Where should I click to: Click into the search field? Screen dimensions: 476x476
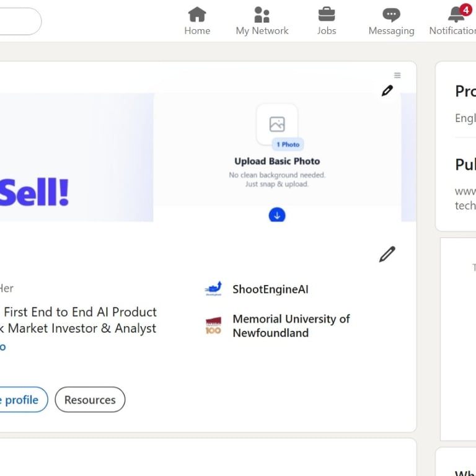click(x=19, y=22)
